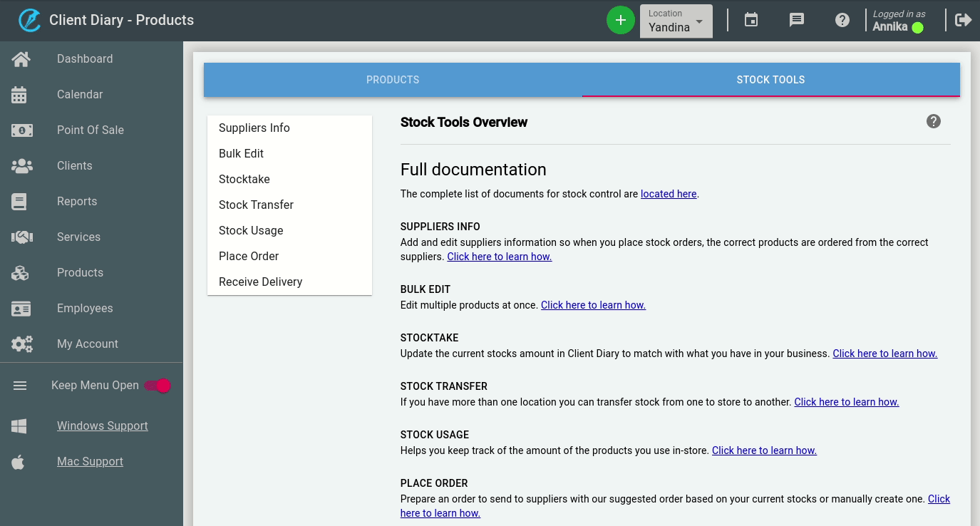Click the Calendar sidebar icon
Image resolution: width=980 pixels, height=526 pixels.
[19, 95]
